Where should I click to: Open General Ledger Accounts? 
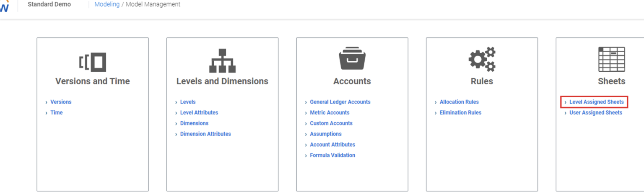(340, 102)
